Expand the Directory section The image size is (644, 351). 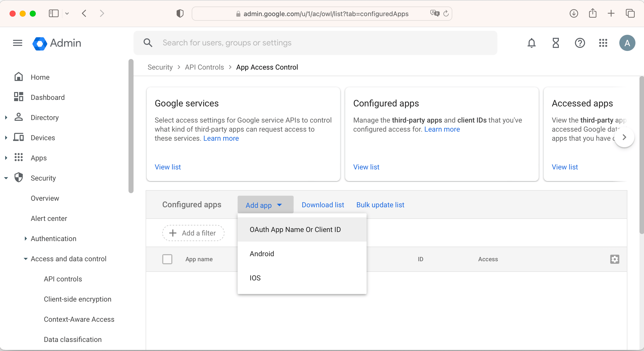coord(6,118)
